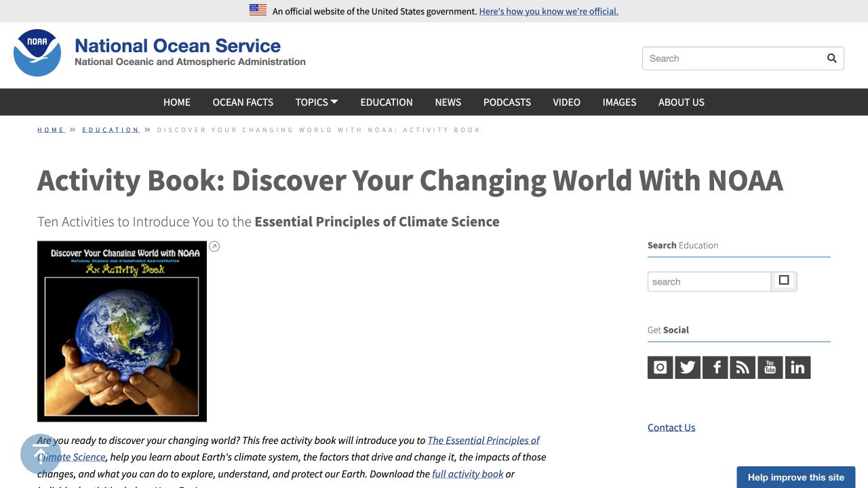Screen dimensions: 868x488
Task: Click the enlarge image icon beside cover
Action: pyautogui.click(x=214, y=247)
